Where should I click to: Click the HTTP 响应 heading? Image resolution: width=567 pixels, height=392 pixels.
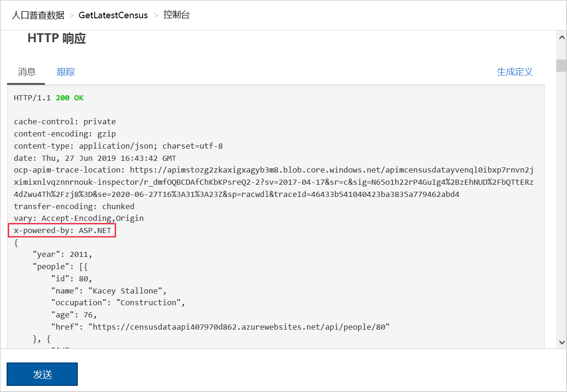pyautogui.click(x=57, y=38)
